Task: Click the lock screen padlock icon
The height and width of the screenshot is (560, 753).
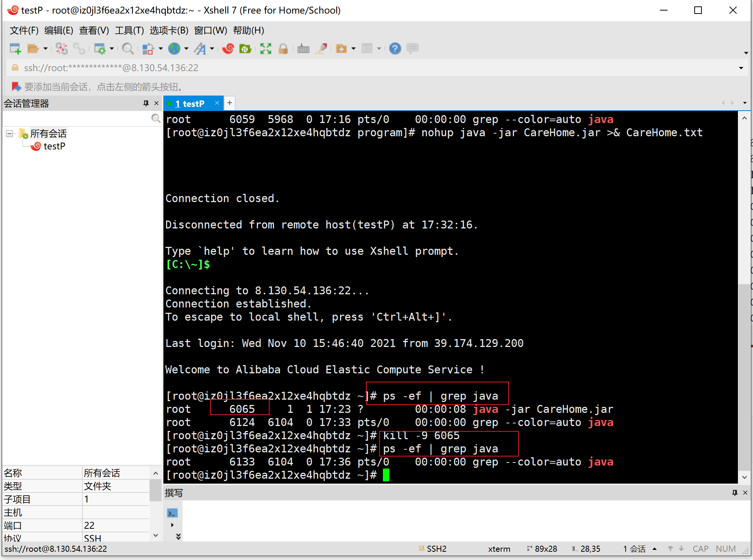Action: (283, 49)
